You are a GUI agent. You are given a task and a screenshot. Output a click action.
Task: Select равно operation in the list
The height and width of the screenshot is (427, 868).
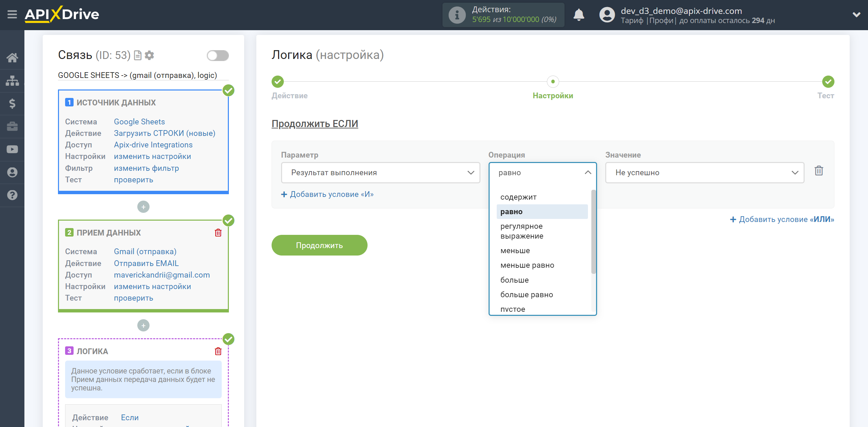coord(542,212)
